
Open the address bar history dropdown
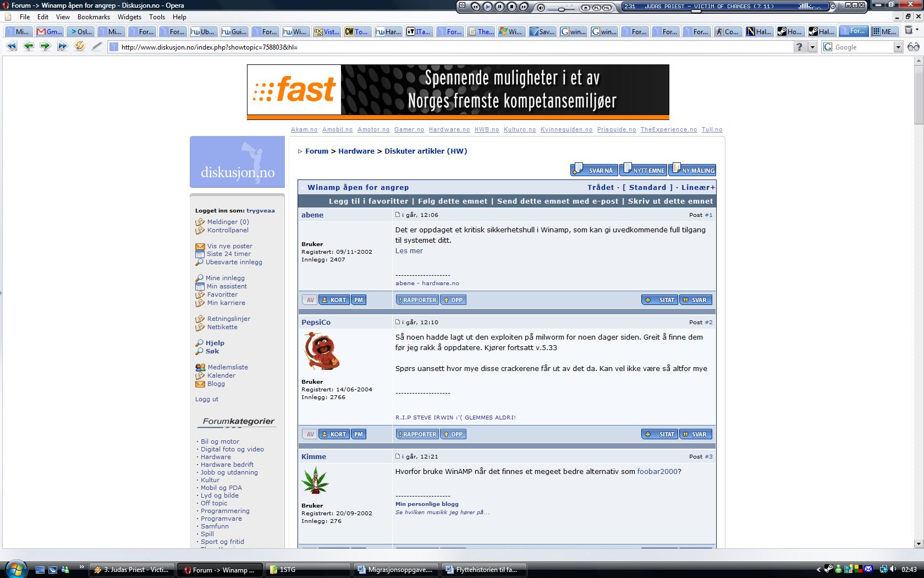[812, 47]
